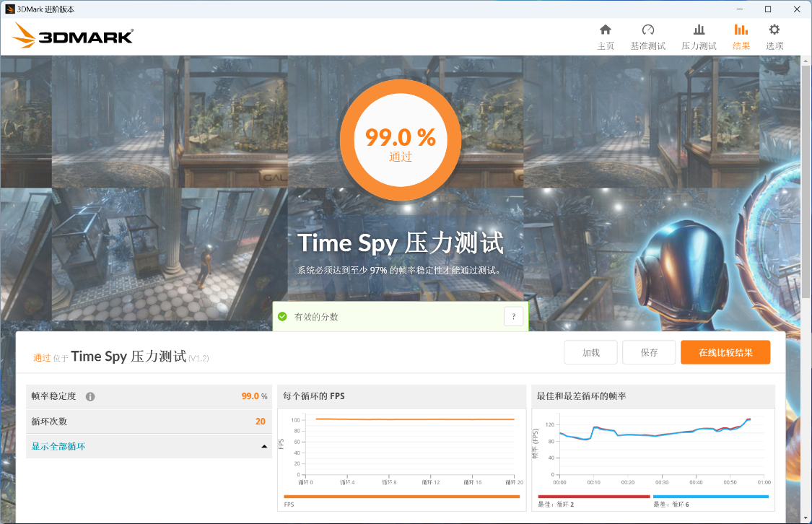Click the question mark help button
The width and height of the screenshot is (812, 524).
pos(513,316)
